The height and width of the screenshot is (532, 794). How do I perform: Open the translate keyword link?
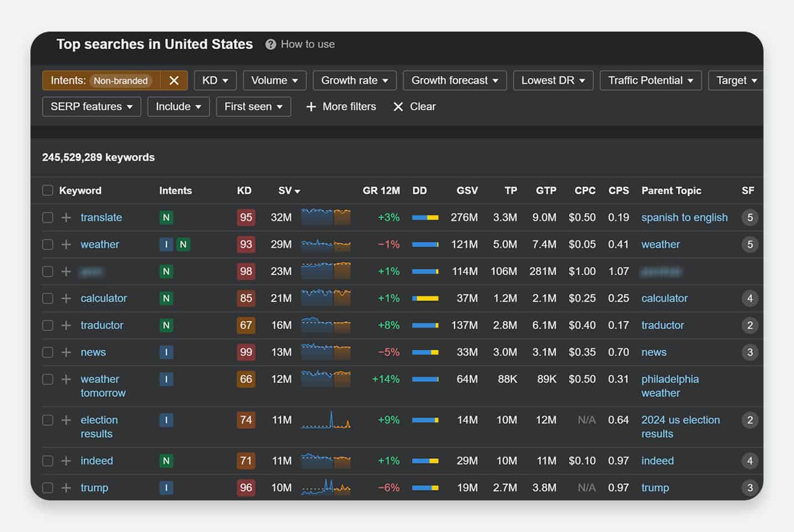[x=101, y=217]
